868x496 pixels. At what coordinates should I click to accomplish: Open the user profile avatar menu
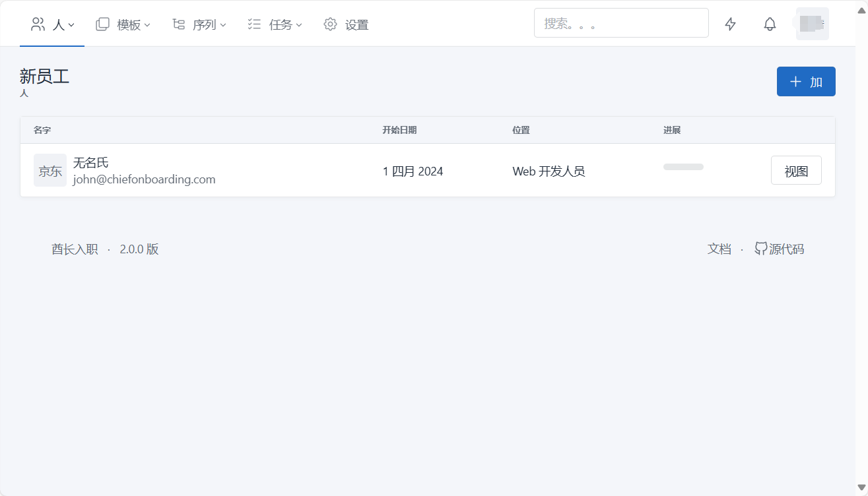point(812,24)
